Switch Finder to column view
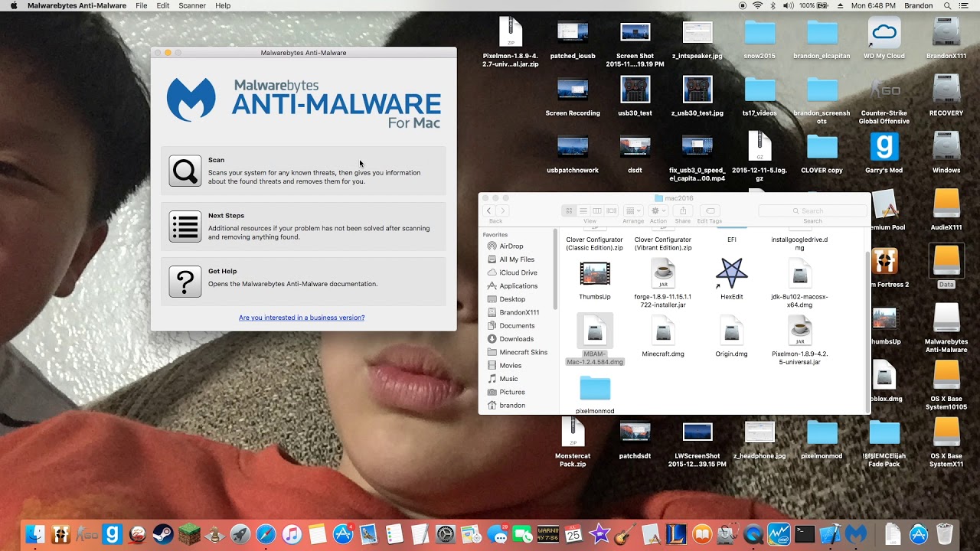Viewport: 980px width, 551px height. 596,210
